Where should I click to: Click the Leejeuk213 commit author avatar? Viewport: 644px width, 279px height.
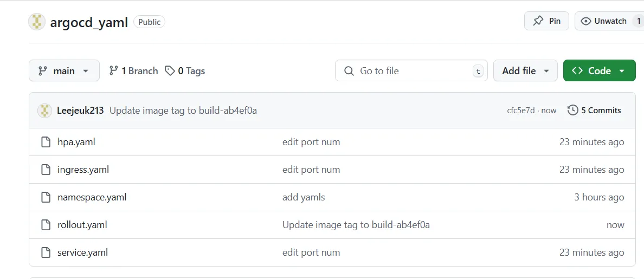pyautogui.click(x=44, y=111)
